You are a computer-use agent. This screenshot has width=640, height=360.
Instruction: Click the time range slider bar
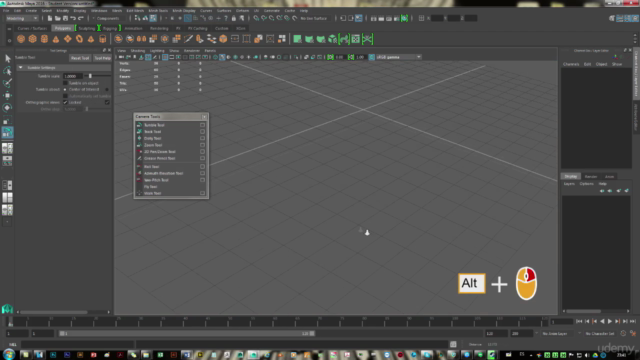[x=187, y=333]
